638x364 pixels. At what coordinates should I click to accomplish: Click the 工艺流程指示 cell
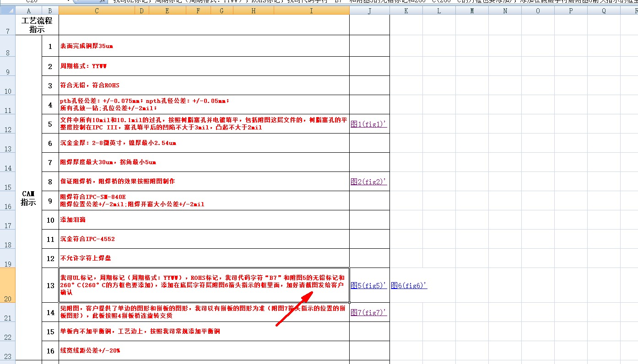click(x=37, y=25)
